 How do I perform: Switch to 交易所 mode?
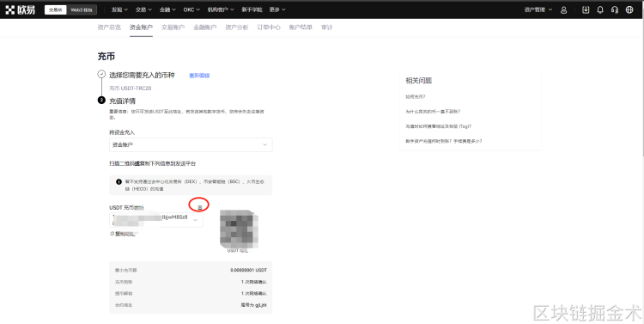point(56,9)
